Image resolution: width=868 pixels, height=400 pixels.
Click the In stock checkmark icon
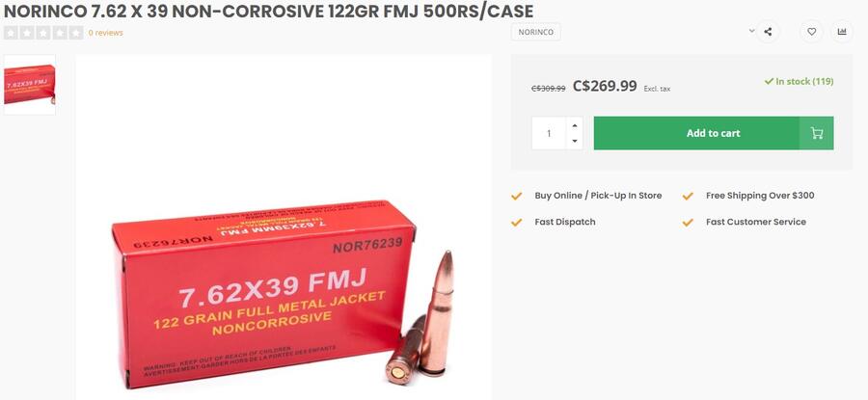[x=769, y=81]
